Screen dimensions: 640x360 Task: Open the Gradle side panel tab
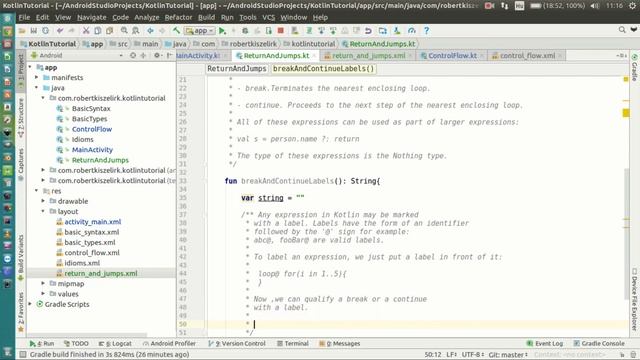(634, 67)
